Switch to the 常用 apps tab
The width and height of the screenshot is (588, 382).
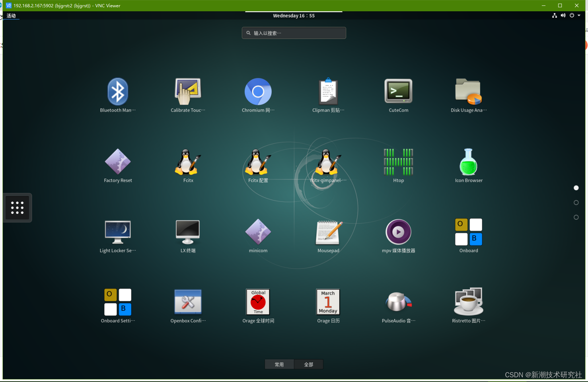(279, 364)
